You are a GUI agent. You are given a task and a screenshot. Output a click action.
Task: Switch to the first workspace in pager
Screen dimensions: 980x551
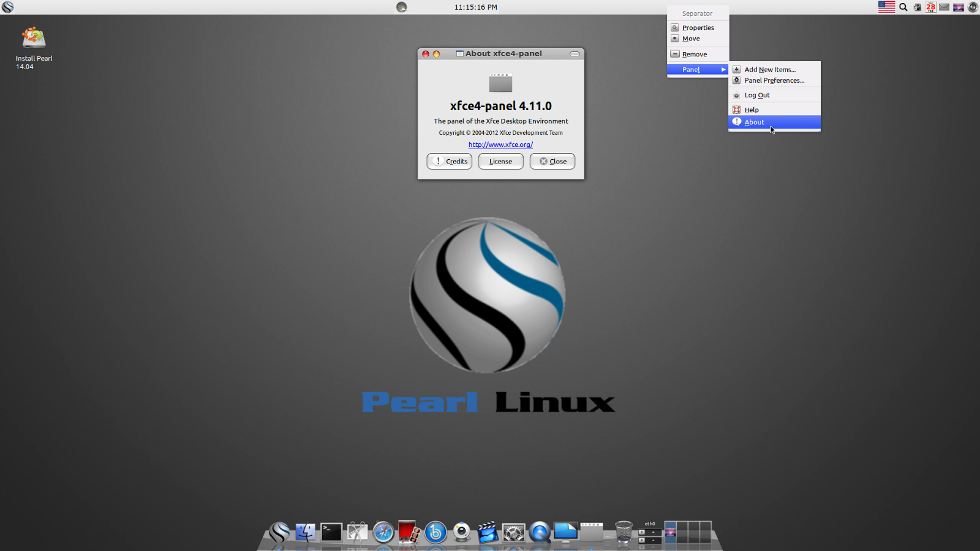(x=670, y=532)
